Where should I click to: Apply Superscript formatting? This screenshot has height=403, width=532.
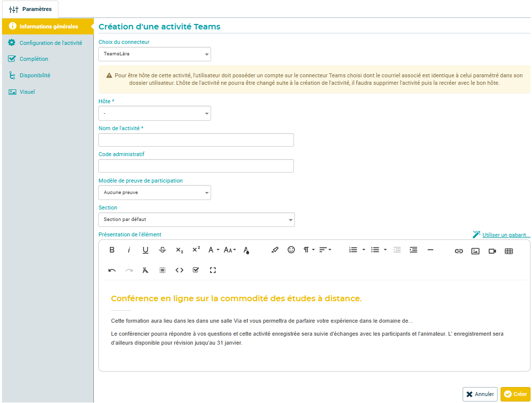click(x=196, y=249)
